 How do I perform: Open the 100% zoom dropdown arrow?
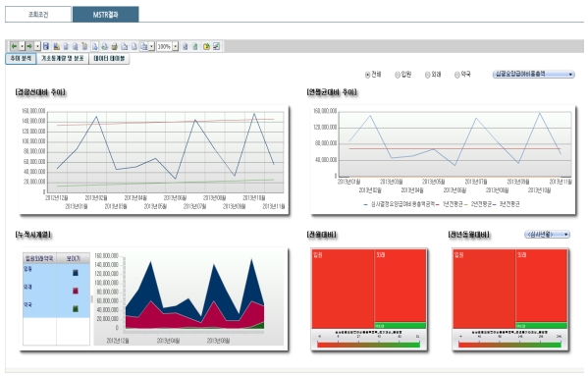[x=175, y=46]
